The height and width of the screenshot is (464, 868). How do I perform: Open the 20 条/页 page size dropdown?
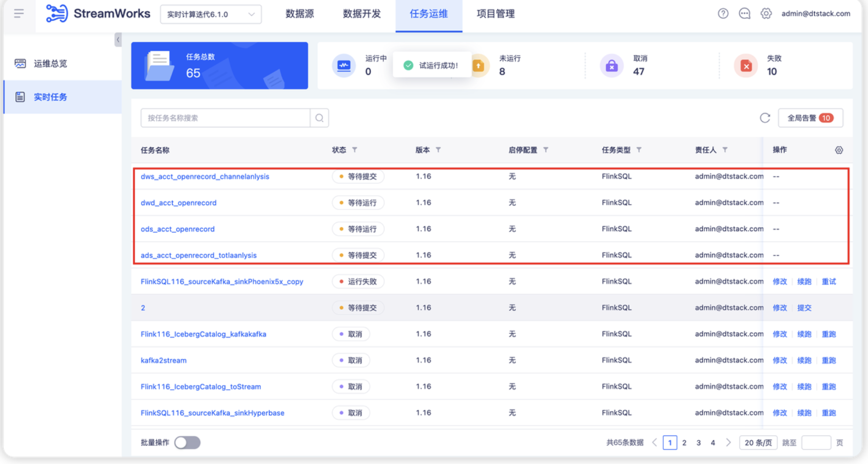click(758, 442)
